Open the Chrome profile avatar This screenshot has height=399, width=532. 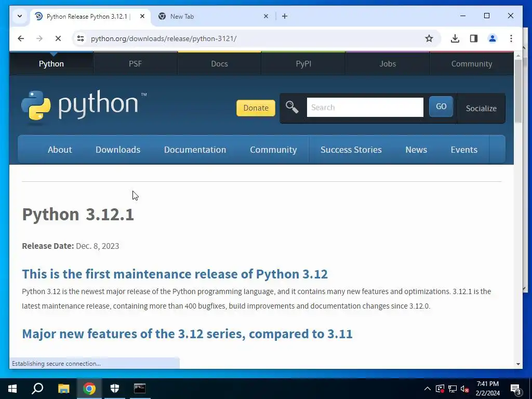tap(493, 38)
